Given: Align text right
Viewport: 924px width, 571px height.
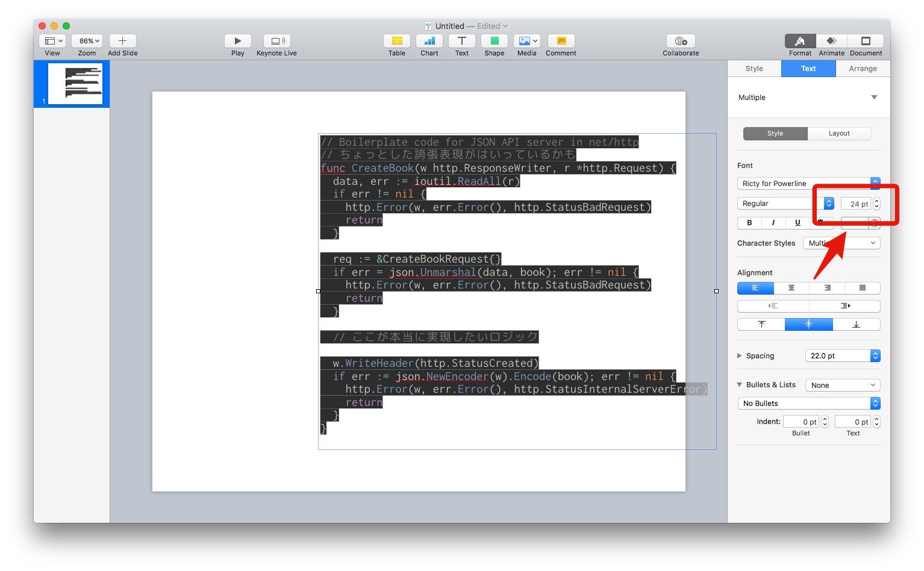Looking at the screenshot, I should [x=827, y=288].
